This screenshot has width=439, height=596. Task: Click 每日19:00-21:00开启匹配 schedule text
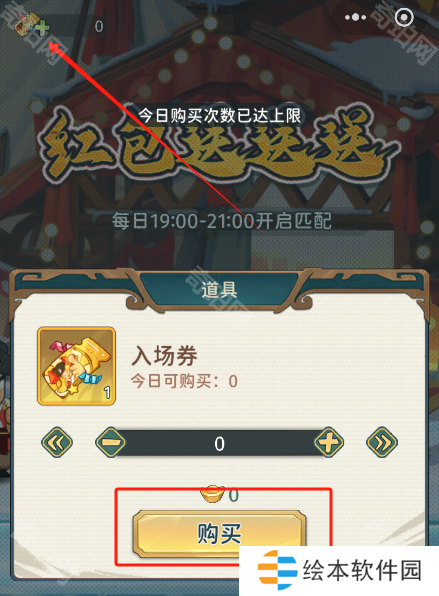(222, 221)
